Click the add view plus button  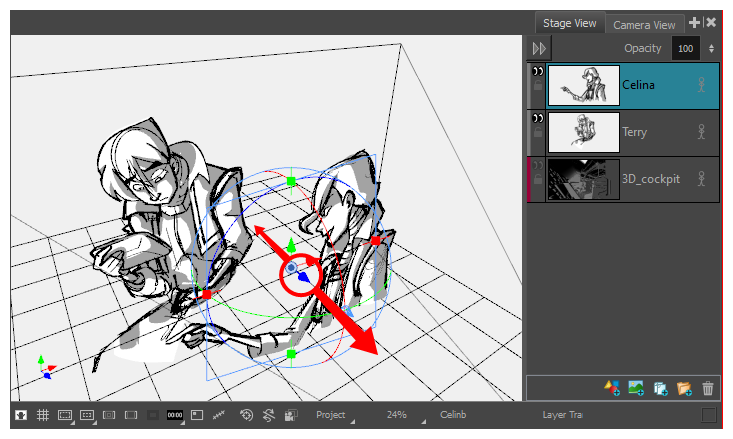click(x=695, y=22)
